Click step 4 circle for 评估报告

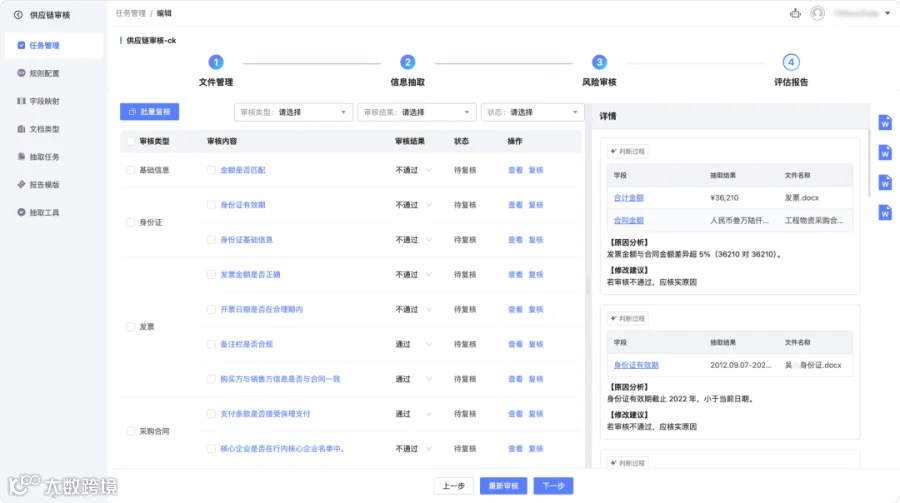791,62
